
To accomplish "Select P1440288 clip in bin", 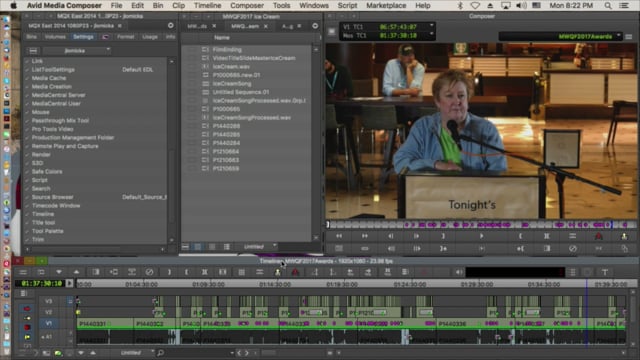I will [226, 126].
